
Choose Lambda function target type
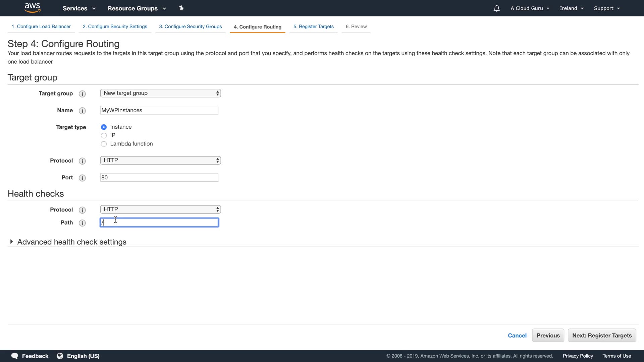[104, 144]
